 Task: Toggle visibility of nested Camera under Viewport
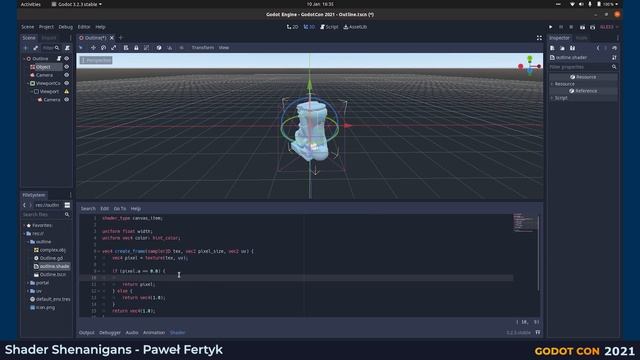click(x=67, y=100)
